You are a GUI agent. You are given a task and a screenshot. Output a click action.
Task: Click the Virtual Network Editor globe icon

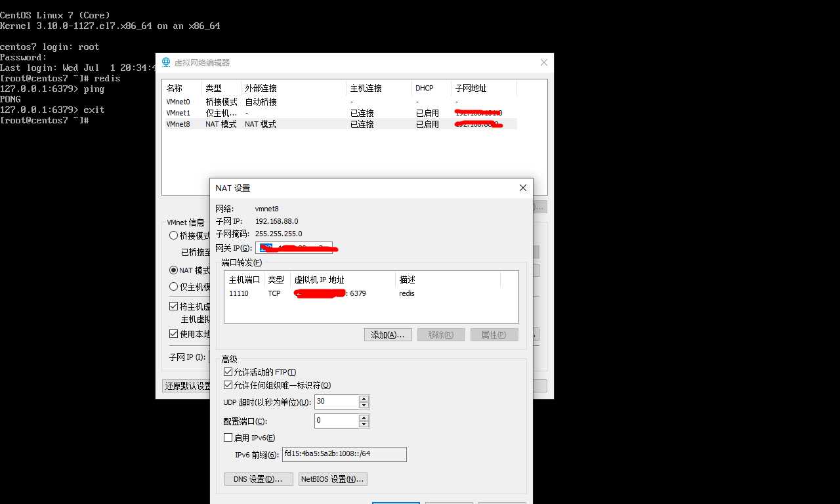click(x=166, y=62)
